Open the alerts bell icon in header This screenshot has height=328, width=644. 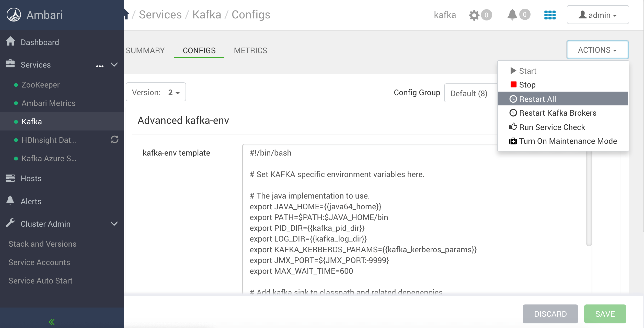click(512, 15)
